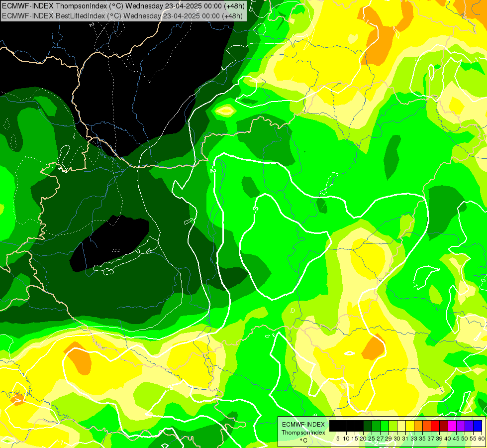Click the legend tick label 25
This screenshot has width=487, height=448.
tap(372, 439)
